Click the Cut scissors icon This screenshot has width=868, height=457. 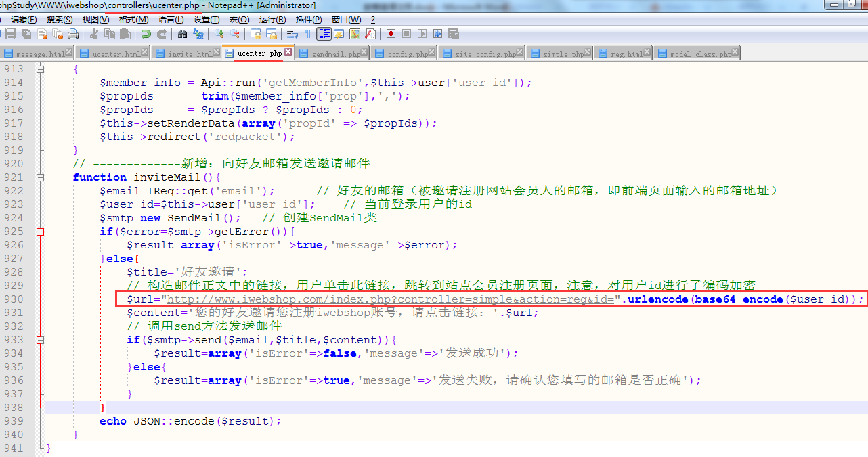click(x=94, y=34)
